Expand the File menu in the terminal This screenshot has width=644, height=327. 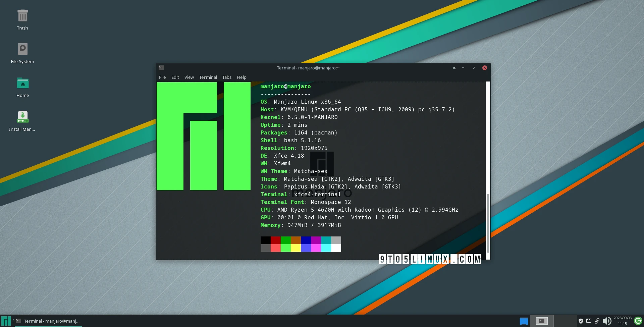click(x=162, y=77)
